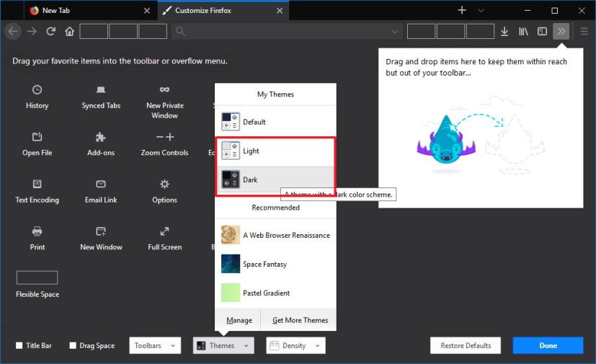This screenshot has width=596, height=364.
Task: Select the Open File icon
Action: click(x=37, y=136)
